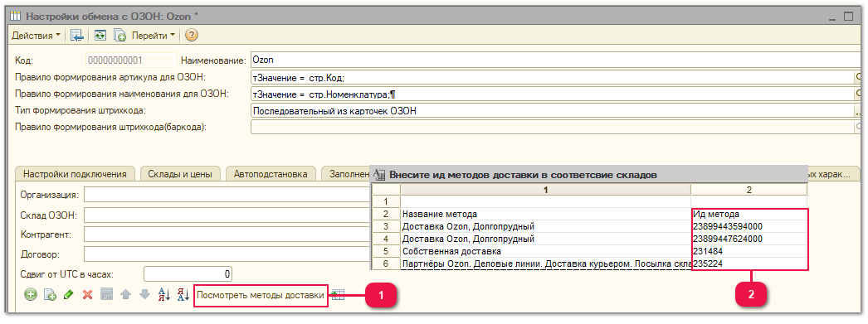Click the Тип формирования штрихкода field
The height and width of the screenshot is (324, 868).
point(552,111)
